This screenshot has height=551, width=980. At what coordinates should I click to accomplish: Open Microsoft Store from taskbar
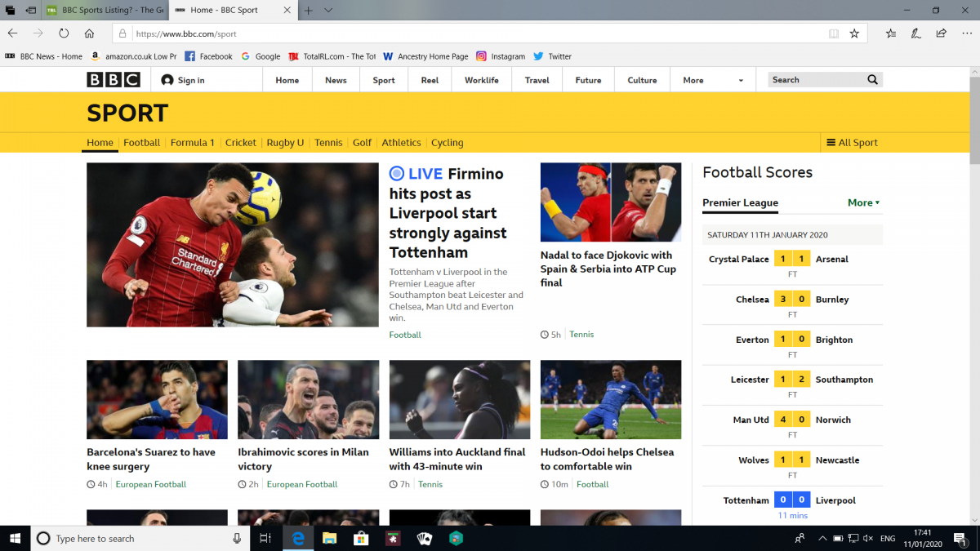tap(361, 538)
